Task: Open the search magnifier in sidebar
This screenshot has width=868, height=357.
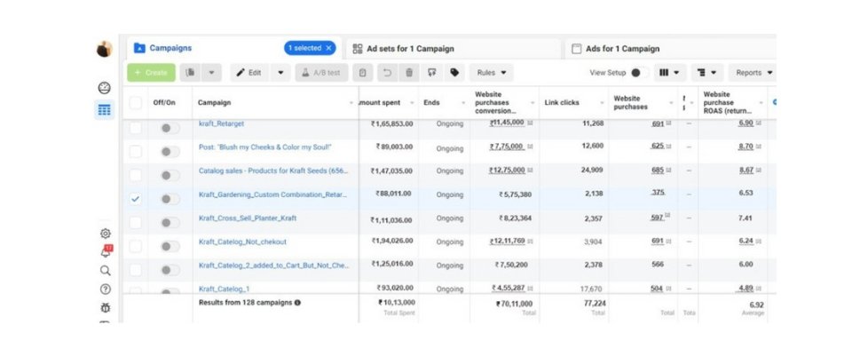Action: 106,271
